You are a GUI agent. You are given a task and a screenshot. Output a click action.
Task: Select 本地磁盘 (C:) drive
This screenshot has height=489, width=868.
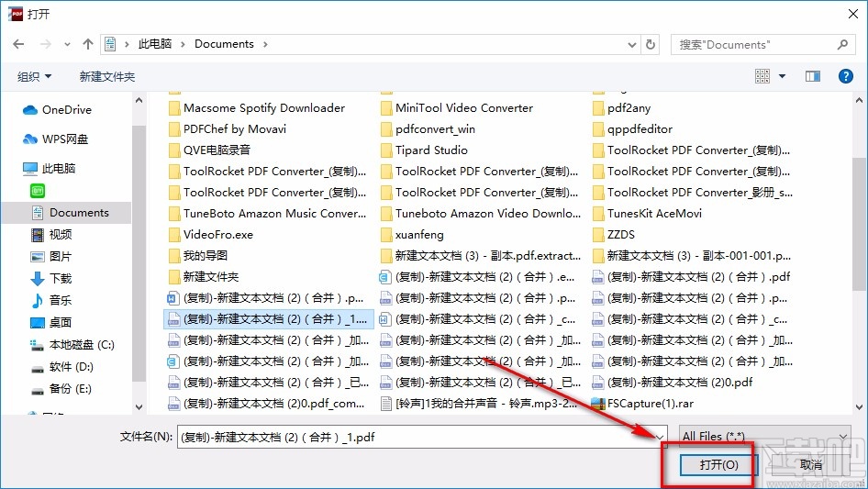(x=72, y=345)
